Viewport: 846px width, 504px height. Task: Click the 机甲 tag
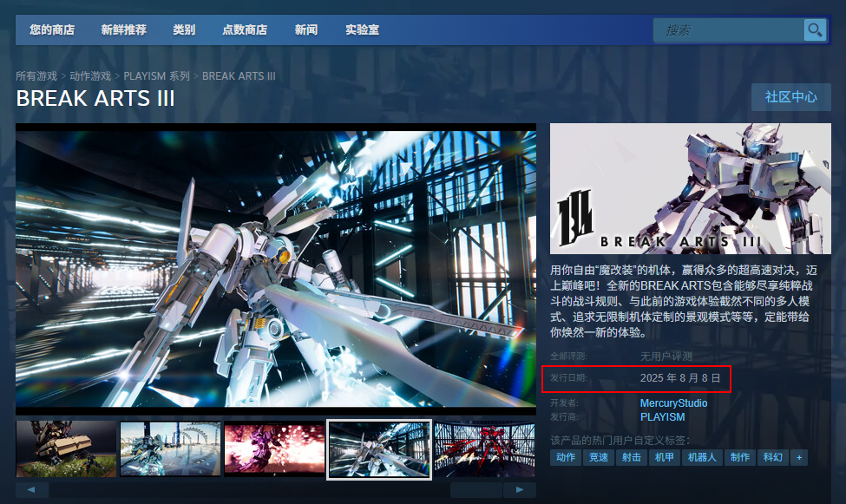664,457
